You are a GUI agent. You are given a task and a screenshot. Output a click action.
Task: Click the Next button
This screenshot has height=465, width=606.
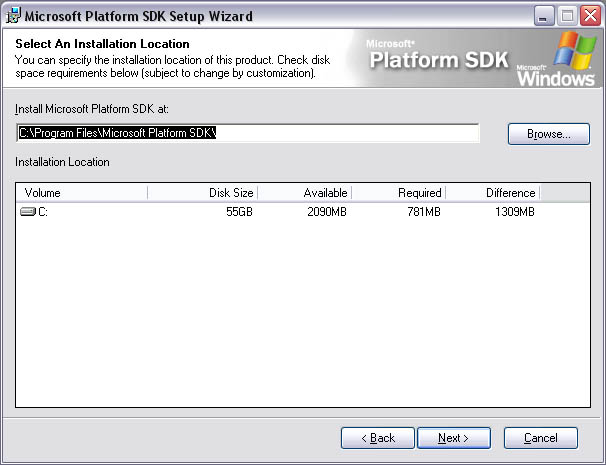(454, 438)
